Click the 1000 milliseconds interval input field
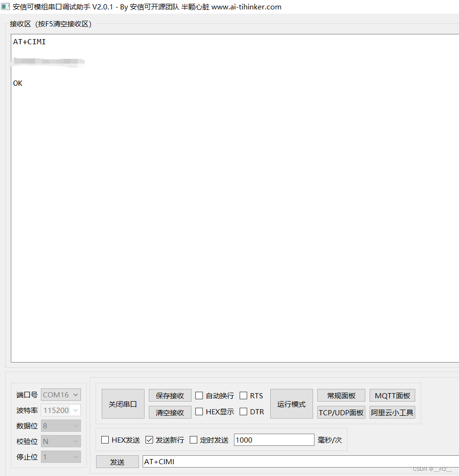Screen dimensions: 459x476 273,440
